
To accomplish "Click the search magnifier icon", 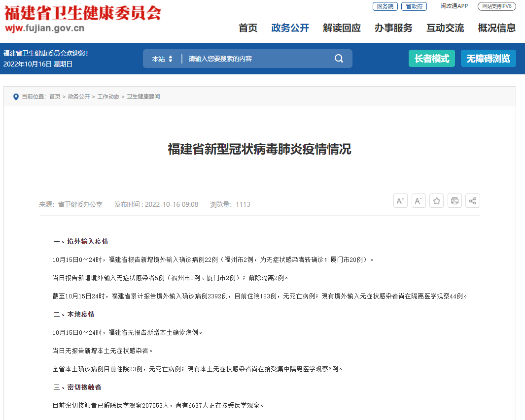I will pyautogui.click(x=339, y=59).
